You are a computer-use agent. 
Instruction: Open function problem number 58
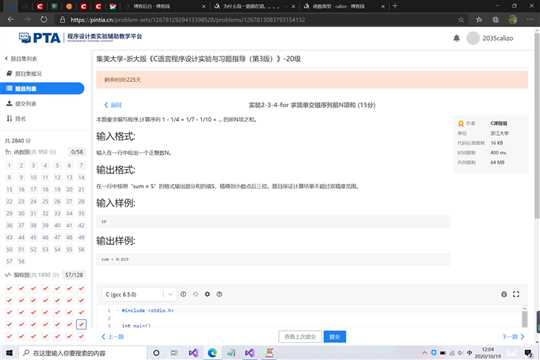(x=21, y=261)
